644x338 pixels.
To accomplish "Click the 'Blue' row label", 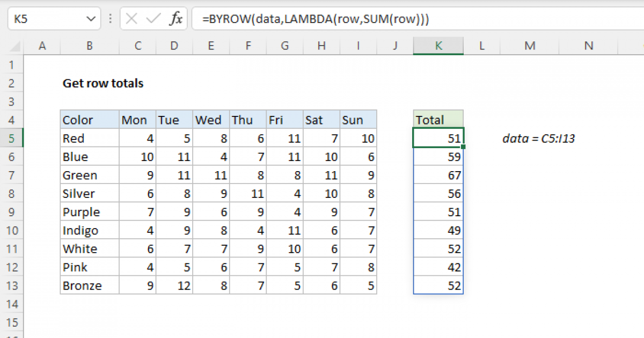I will coord(90,157).
